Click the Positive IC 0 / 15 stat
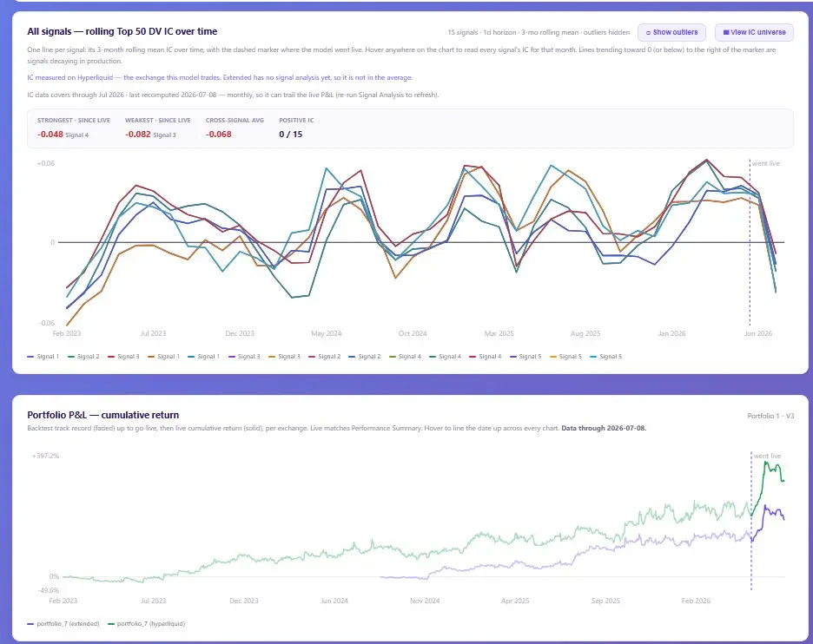813x644 pixels. coord(290,135)
